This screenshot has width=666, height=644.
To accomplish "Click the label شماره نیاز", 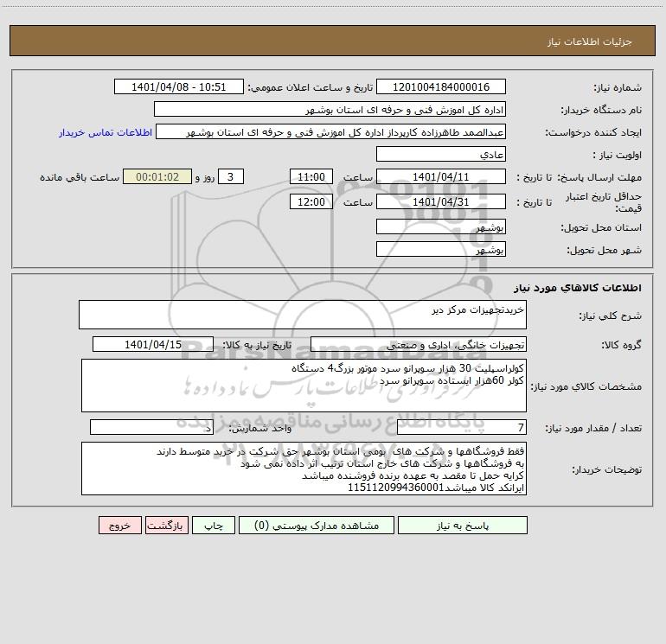I will pos(618,87).
